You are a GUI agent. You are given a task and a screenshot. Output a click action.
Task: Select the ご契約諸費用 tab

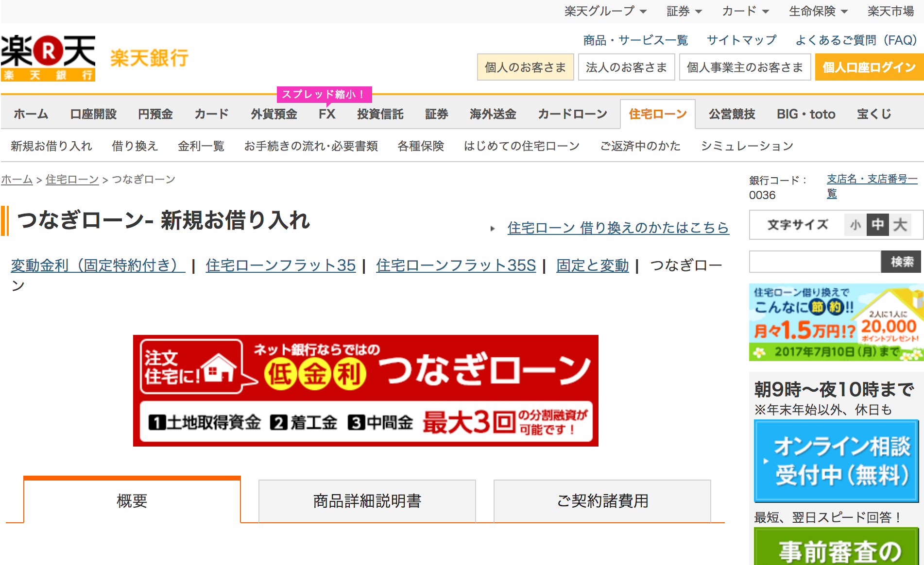pyautogui.click(x=602, y=501)
